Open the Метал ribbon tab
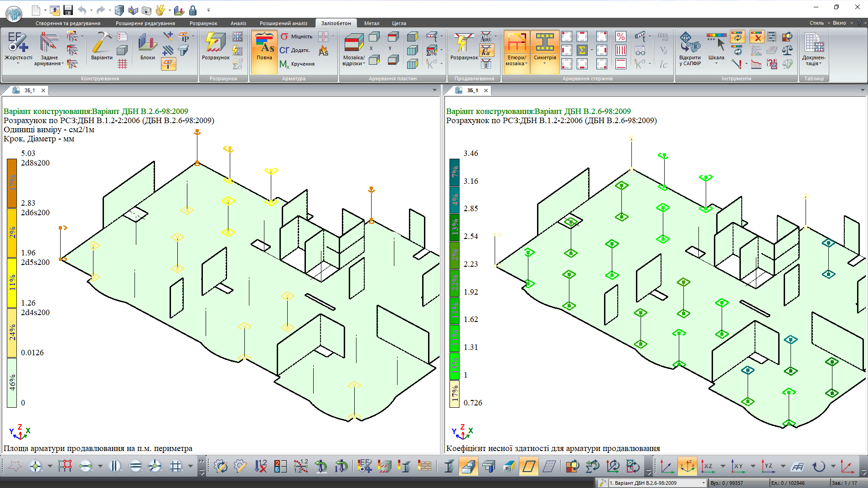 pos(372,23)
